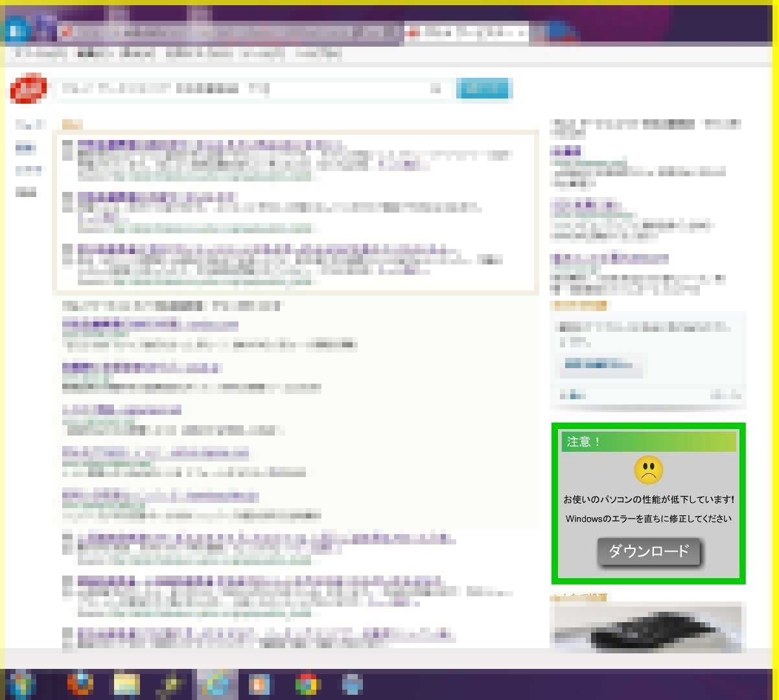Image resolution: width=779 pixels, height=700 pixels.
Task: Click the yellow sad face icon
Action: pos(648,470)
